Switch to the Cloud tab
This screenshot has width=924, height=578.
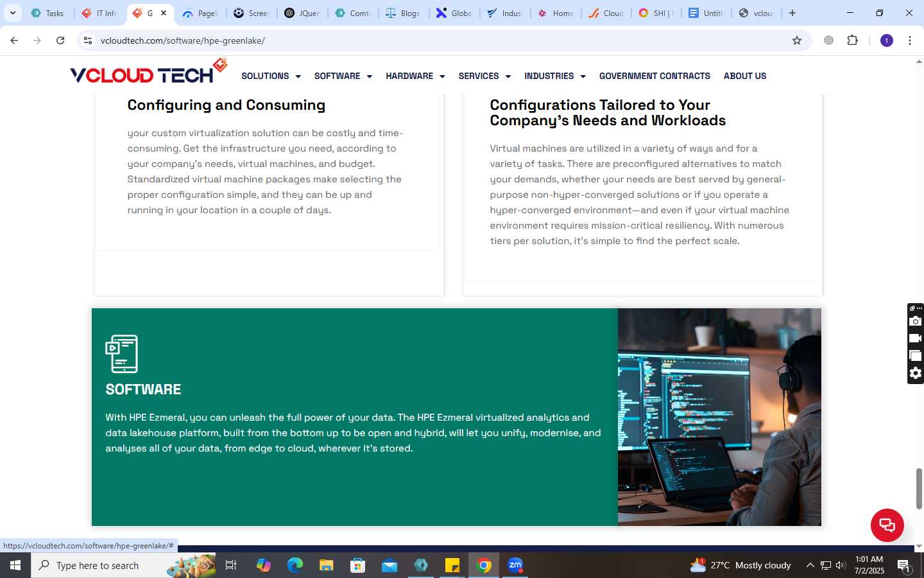[x=606, y=13]
